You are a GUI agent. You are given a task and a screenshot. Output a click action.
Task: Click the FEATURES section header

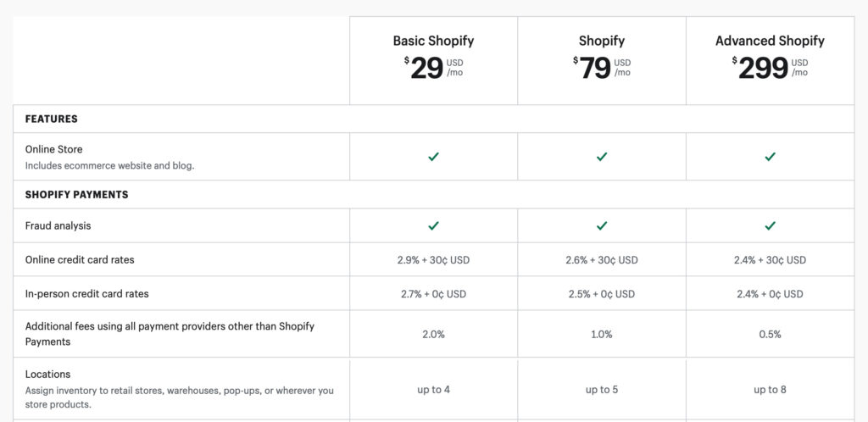[52, 119]
